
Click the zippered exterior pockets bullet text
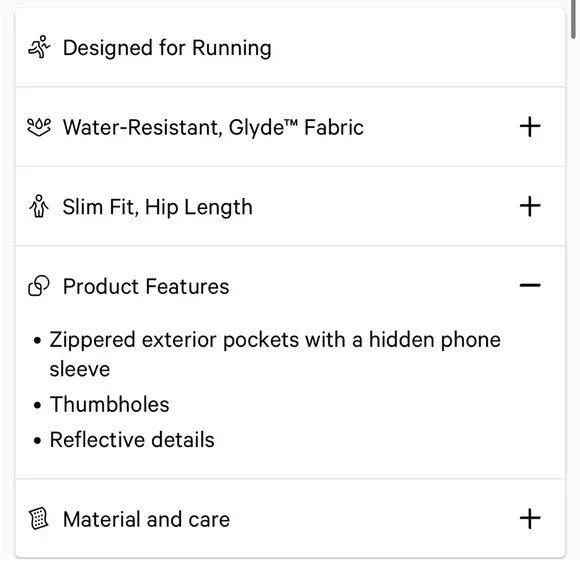(275, 354)
